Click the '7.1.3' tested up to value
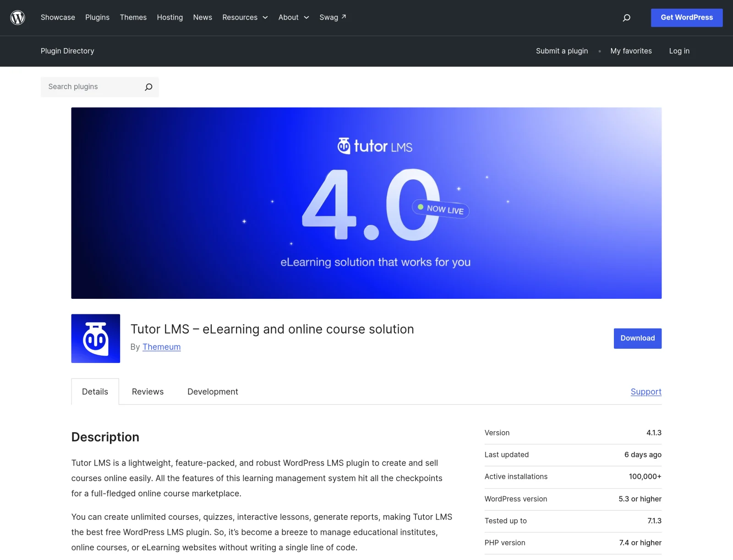Viewport: 733px width, 560px height. pyautogui.click(x=654, y=521)
